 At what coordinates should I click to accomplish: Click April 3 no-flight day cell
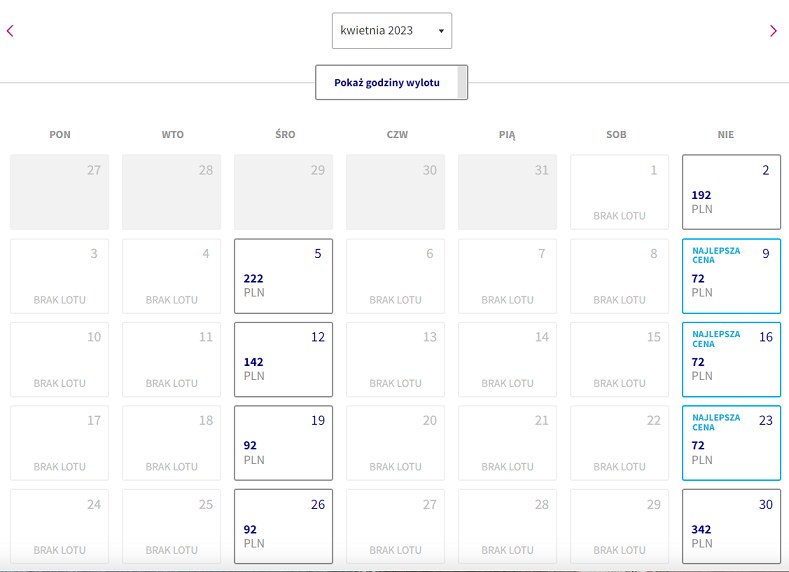point(59,276)
